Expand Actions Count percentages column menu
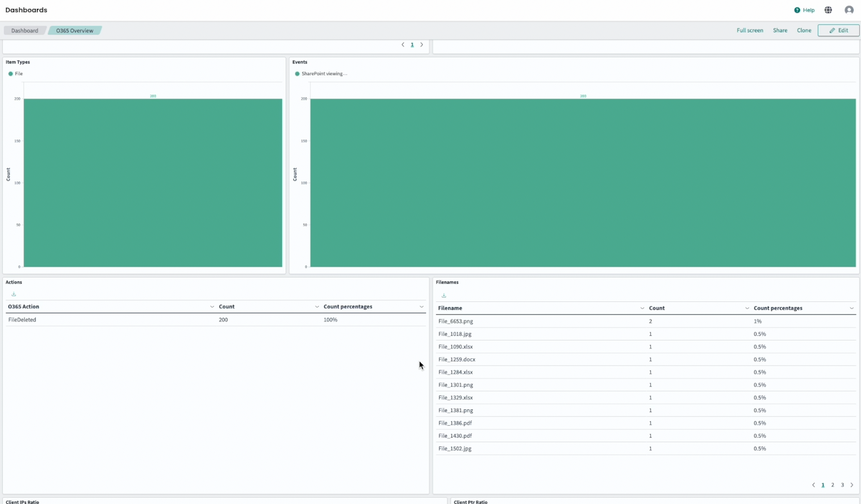The height and width of the screenshot is (504, 861). 421,307
